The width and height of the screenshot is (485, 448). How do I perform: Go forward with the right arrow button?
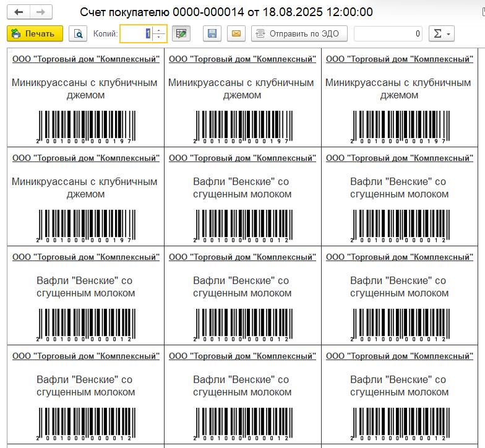(41, 12)
